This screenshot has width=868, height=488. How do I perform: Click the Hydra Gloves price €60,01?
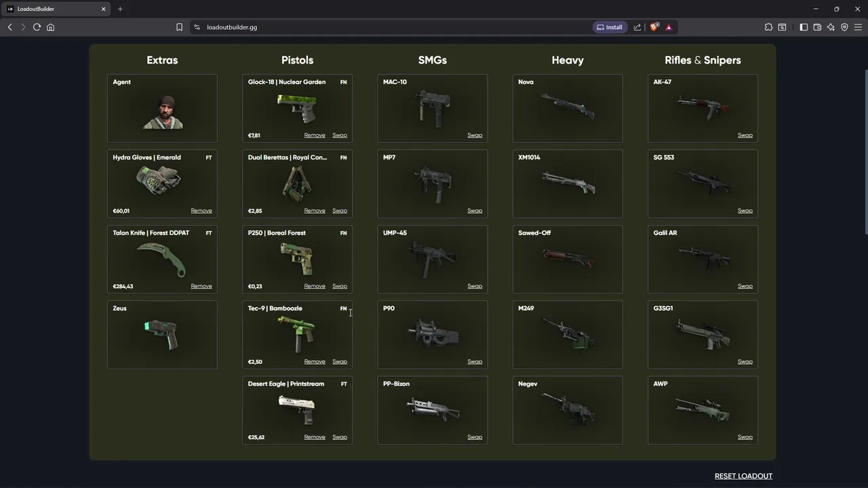coord(121,211)
